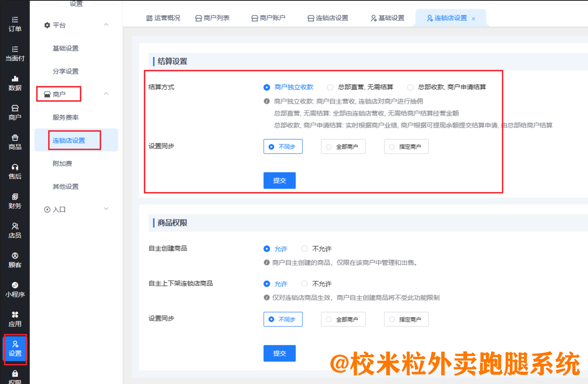Open 售后 headset icon in sidebar
This screenshot has height=384, width=588.
15,171
